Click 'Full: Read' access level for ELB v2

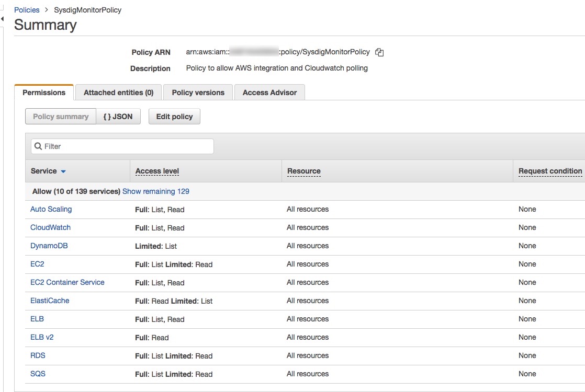152,338
